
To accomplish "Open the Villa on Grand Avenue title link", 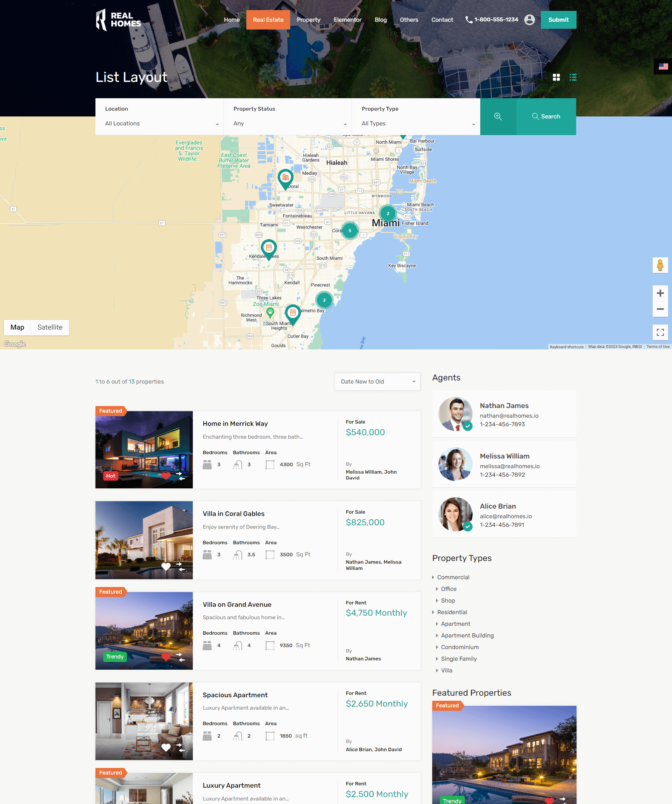I will tap(237, 604).
